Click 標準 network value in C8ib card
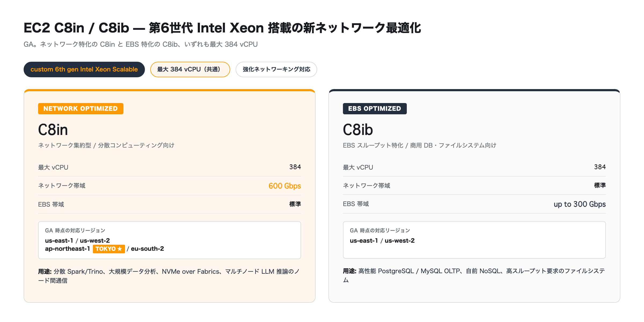 (600, 185)
